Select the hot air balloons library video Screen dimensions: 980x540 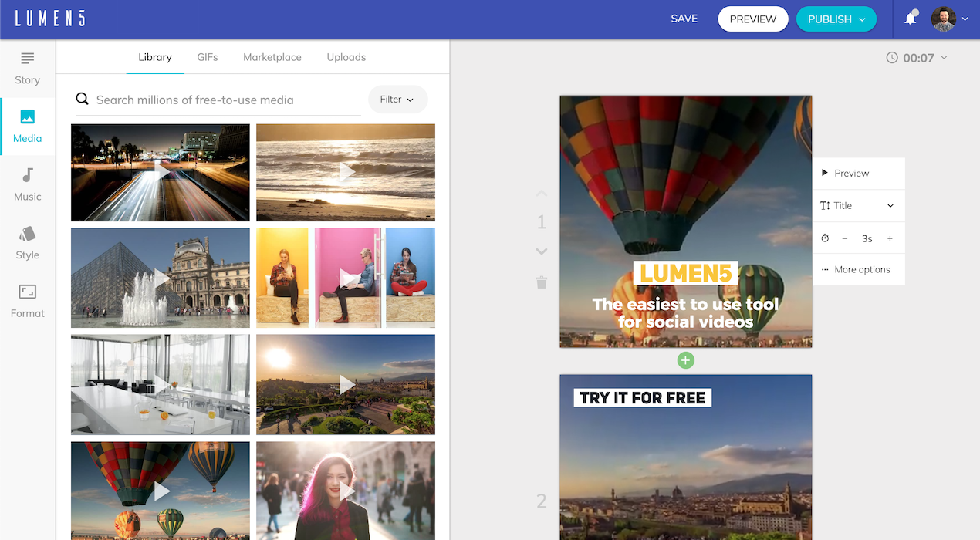(x=161, y=491)
